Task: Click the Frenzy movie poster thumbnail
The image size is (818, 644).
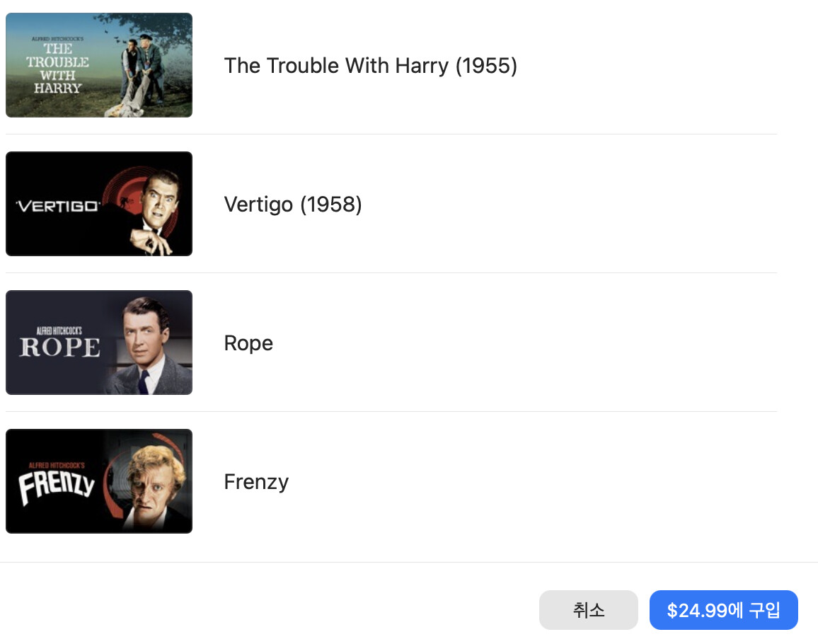Action: point(99,481)
